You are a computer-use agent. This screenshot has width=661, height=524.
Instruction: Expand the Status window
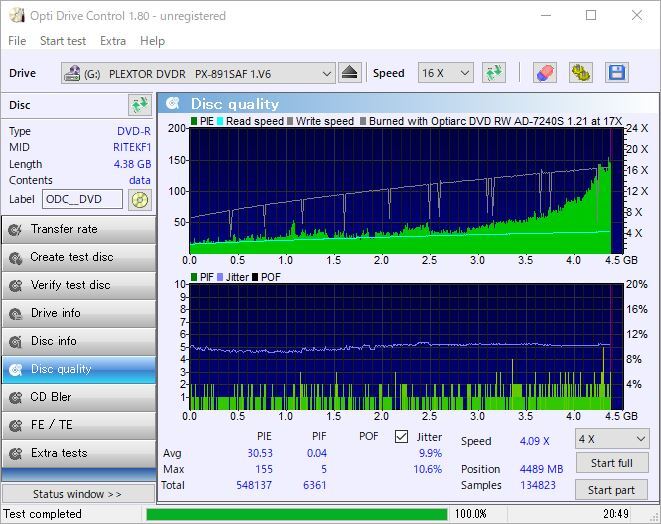[x=78, y=494]
